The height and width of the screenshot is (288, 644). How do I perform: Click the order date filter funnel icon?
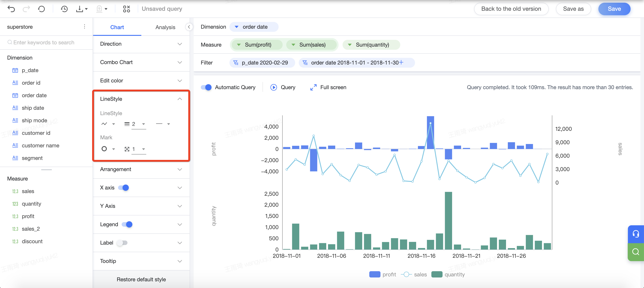pos(305,63)
